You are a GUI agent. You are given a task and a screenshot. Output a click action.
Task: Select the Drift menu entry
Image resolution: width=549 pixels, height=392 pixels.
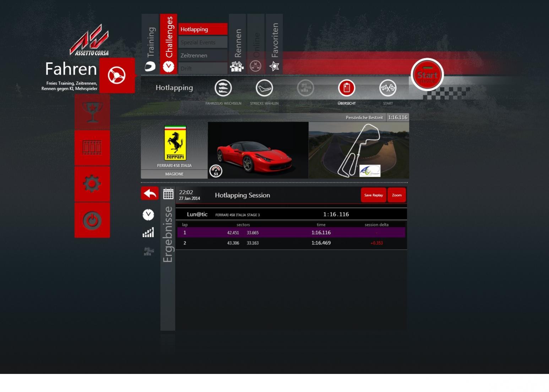click(x=203, y=68)
